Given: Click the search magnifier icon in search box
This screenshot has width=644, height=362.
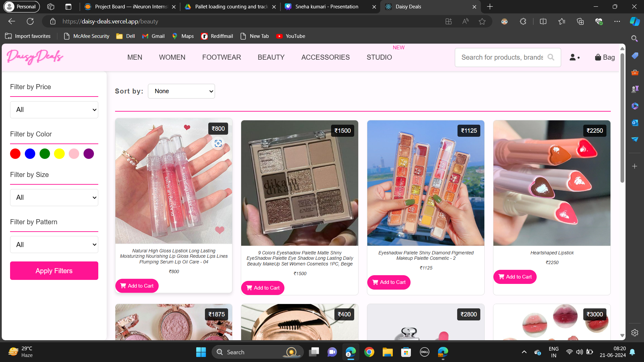Looking at the screenshot, I should [551, 57].
